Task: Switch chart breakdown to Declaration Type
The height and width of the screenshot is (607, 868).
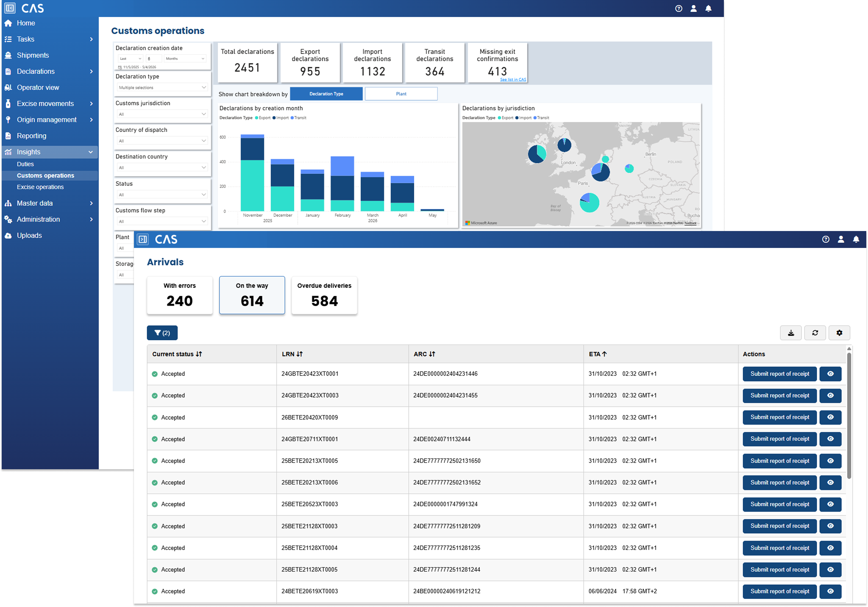Action: click(x=326, y=94)
